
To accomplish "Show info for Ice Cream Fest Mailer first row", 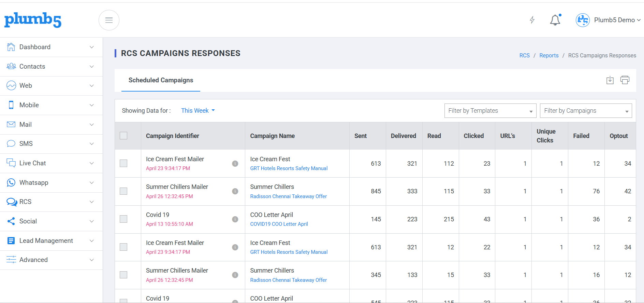I will coord(235,164).
